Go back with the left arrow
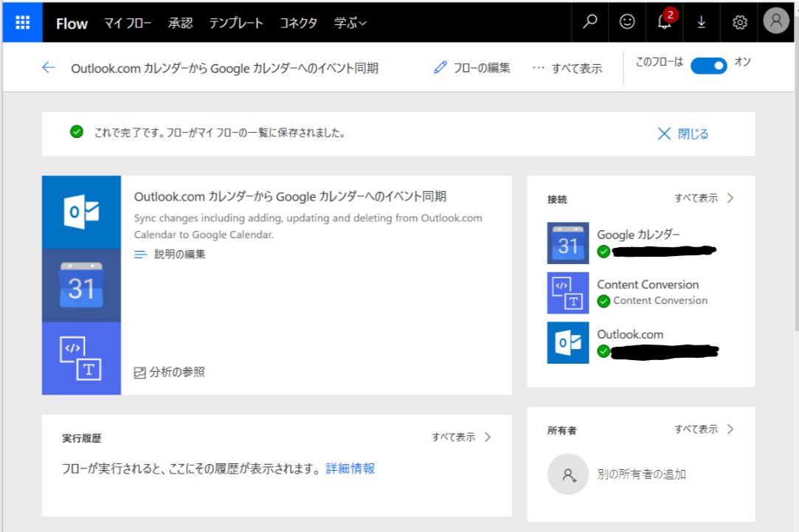The image size is (799, 532). click(49, 67)
